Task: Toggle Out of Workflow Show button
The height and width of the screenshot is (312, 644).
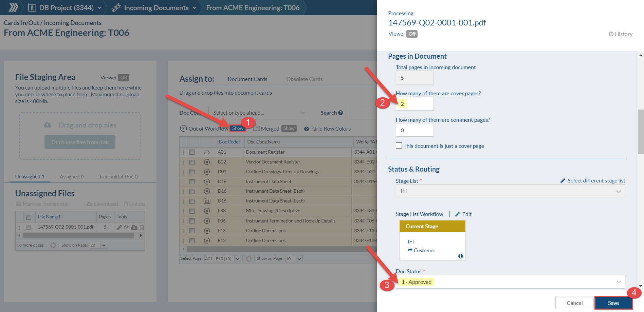Action: click(238, 129)
